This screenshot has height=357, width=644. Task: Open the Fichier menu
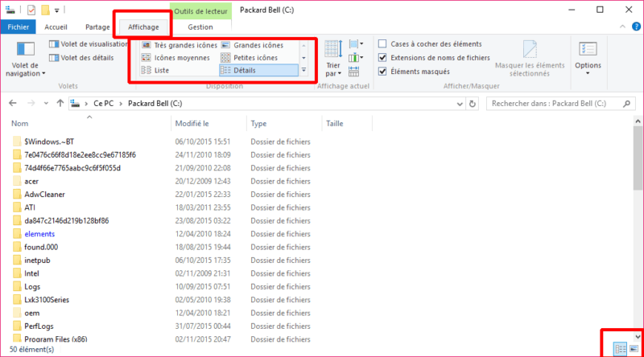pyautogui.click(x=18, y=27)
